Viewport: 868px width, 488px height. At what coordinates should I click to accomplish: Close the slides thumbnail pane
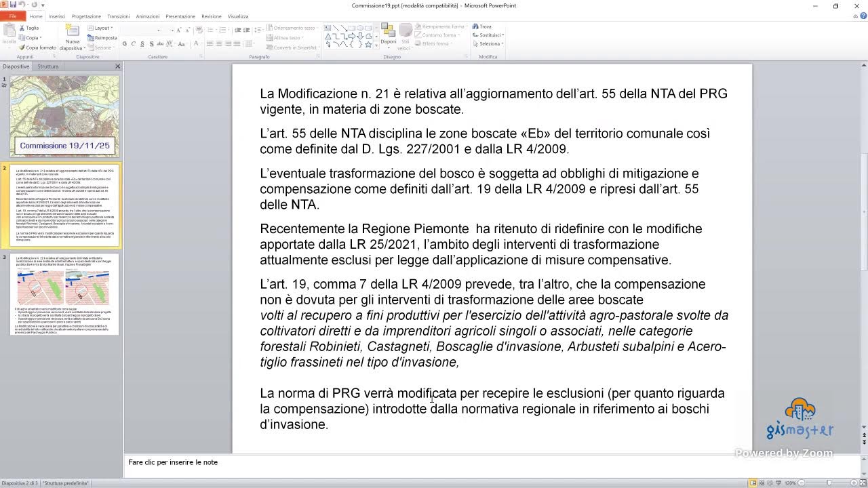point(117,66)
